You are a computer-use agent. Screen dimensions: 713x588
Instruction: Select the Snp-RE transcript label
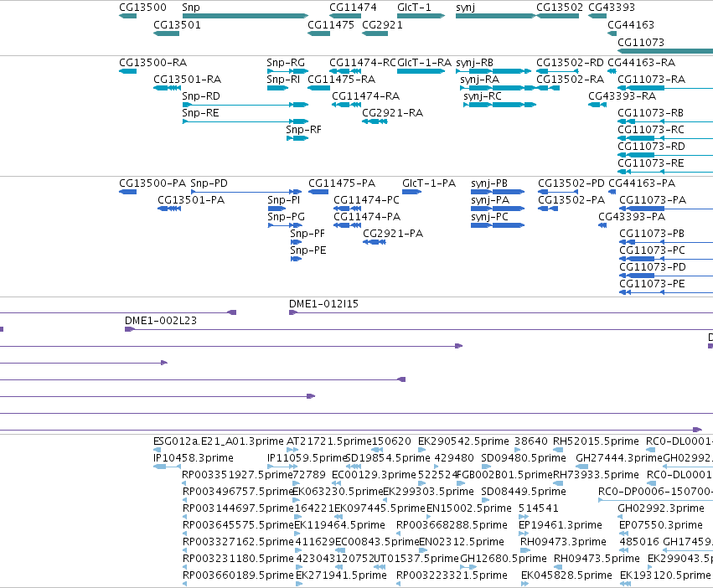[x=200, y=113]
